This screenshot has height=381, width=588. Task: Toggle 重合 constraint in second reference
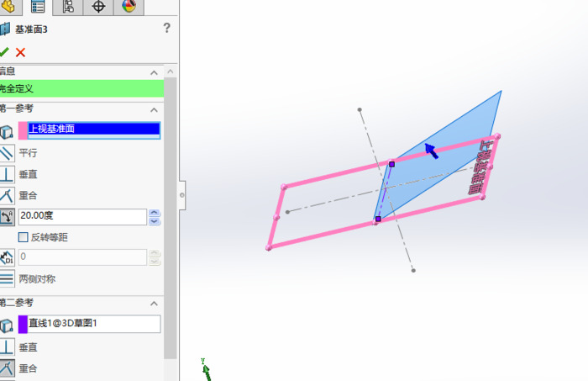(7, 368)
